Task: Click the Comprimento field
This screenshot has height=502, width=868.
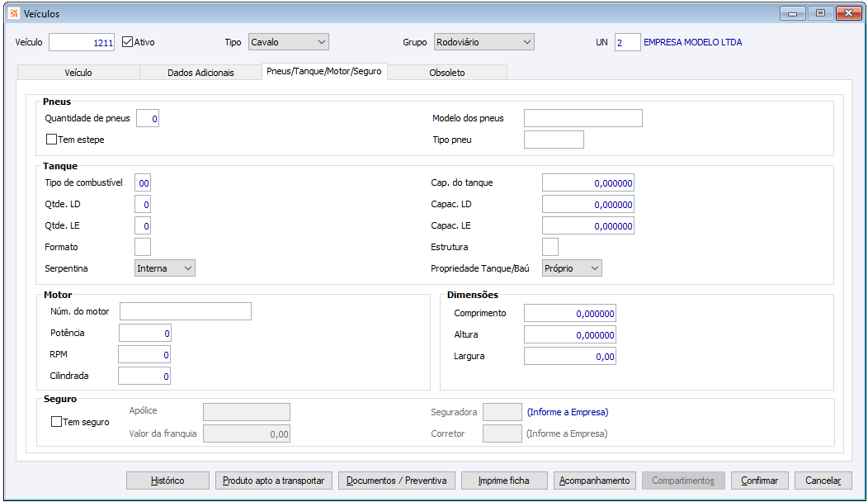Action: [570, 313]
